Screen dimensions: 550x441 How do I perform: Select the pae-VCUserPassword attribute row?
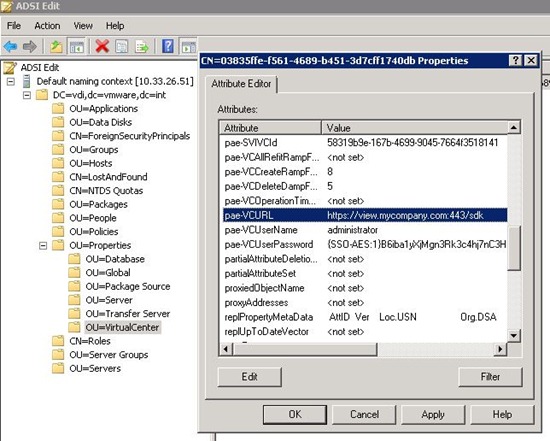[x=365, y=245]
